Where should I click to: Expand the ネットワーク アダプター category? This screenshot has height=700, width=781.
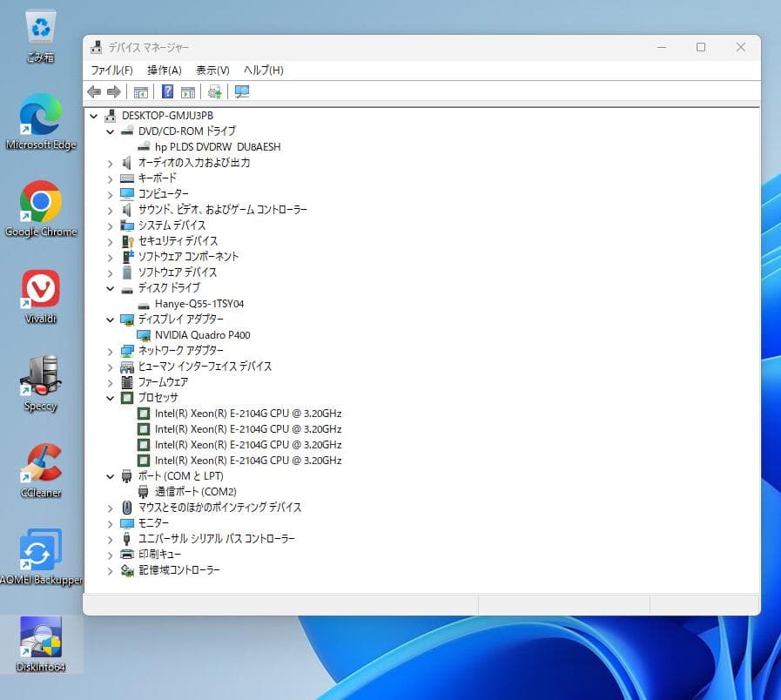(108, 350)
